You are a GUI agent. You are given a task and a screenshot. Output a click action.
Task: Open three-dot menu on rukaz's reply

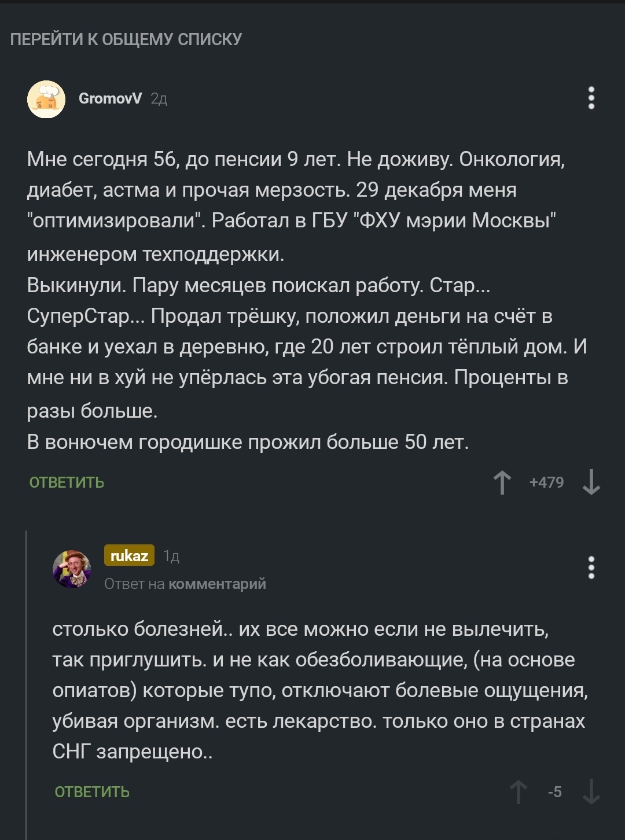point(591,568)
